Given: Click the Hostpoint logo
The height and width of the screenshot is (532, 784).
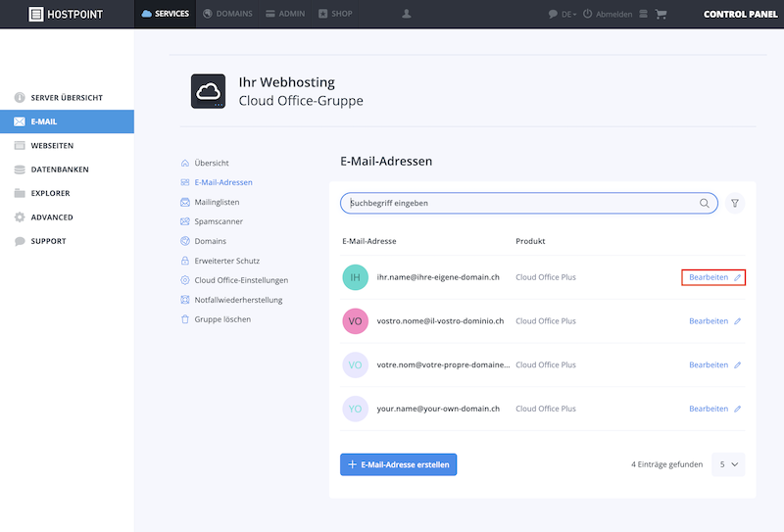Looking at the screenshot, I should (x=66, y=14).
